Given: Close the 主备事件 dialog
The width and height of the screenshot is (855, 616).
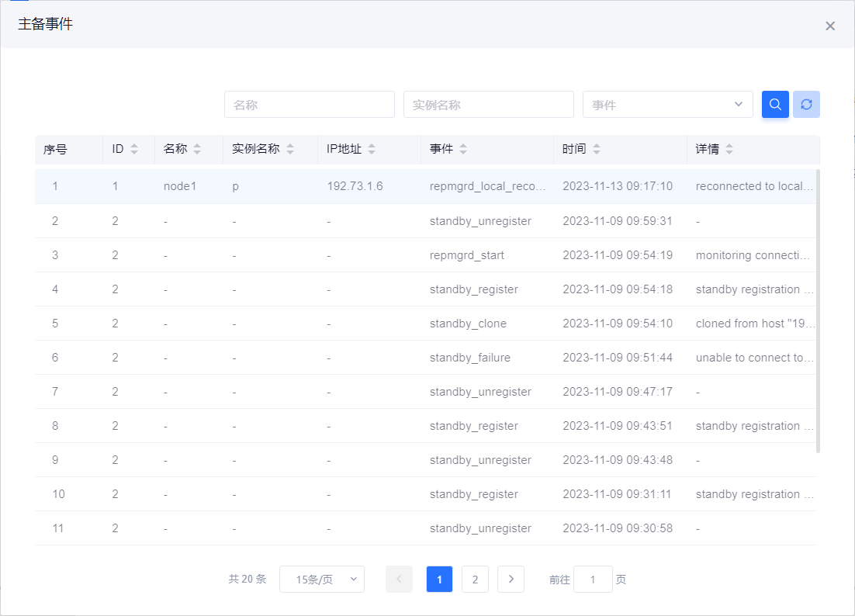Looking at the screenshot, I should 830,26.
